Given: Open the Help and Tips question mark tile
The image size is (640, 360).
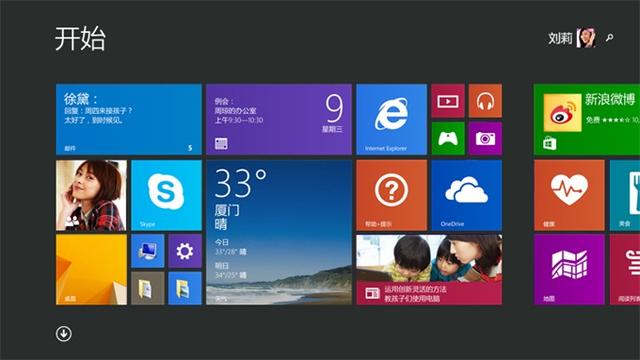Looking at the screenshot, I should [x=391, y=195].
